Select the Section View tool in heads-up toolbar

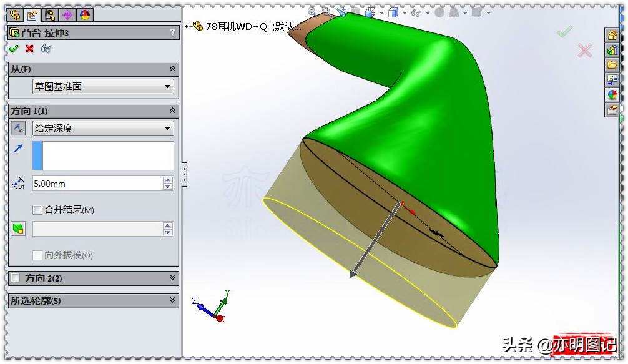click(x=342, y=12)
